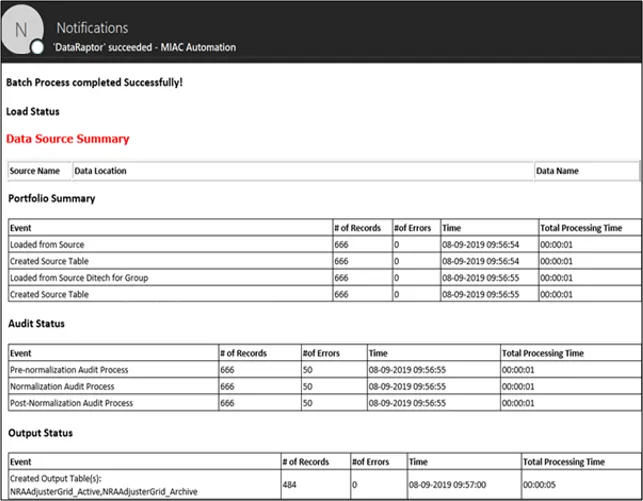Select the Audit Status section heading

pyautogui.click(x=37, y=324)
